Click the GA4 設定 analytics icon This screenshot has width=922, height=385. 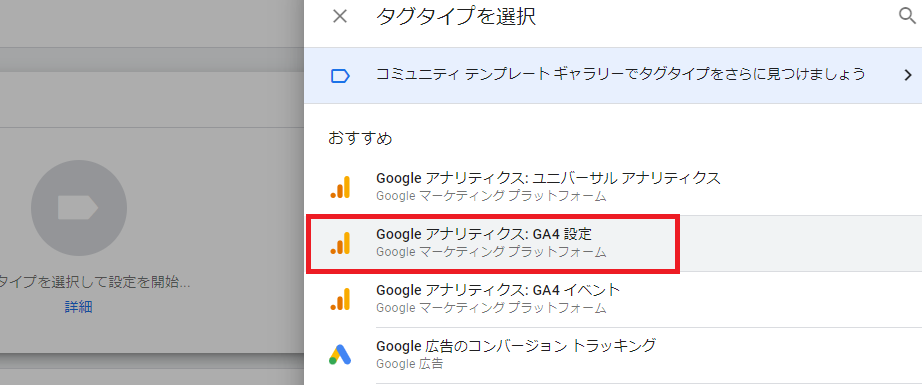pos(340,243)
